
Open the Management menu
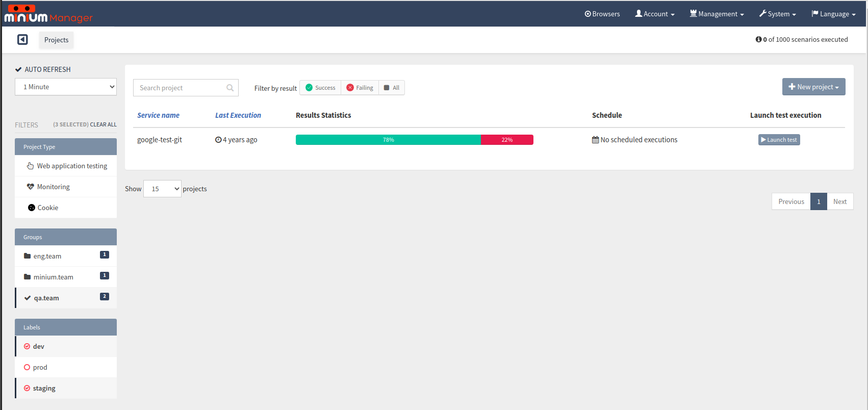tap(717, 14)
